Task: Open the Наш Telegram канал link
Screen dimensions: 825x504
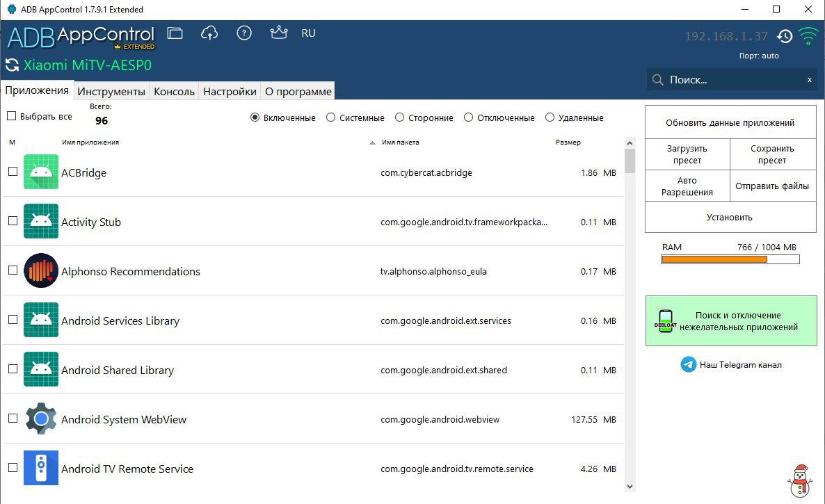Action: (x=740, y=365)
